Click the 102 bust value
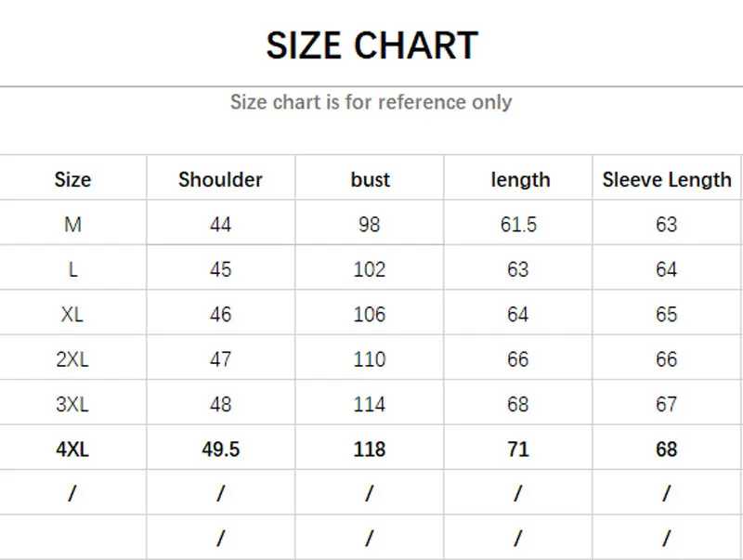The width and height of the screenshot is (743, 560). (x=370, y=269)
